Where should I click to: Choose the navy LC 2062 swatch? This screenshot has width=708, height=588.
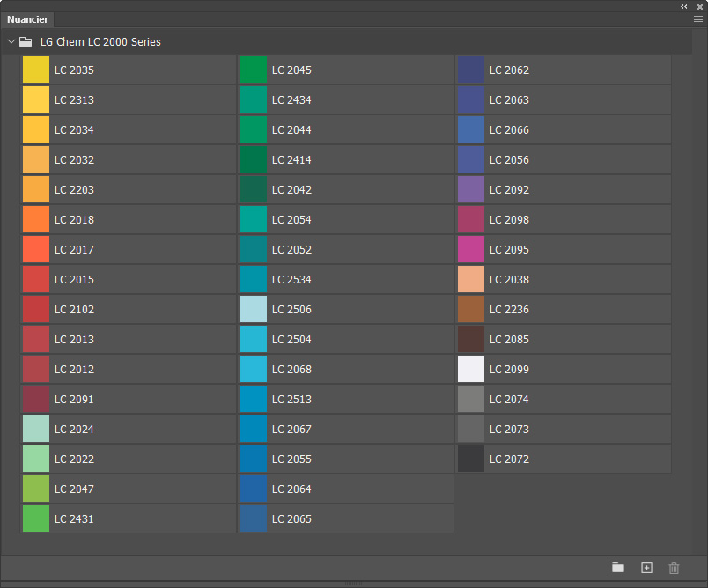pyautogui.click(x=471, y=70)
